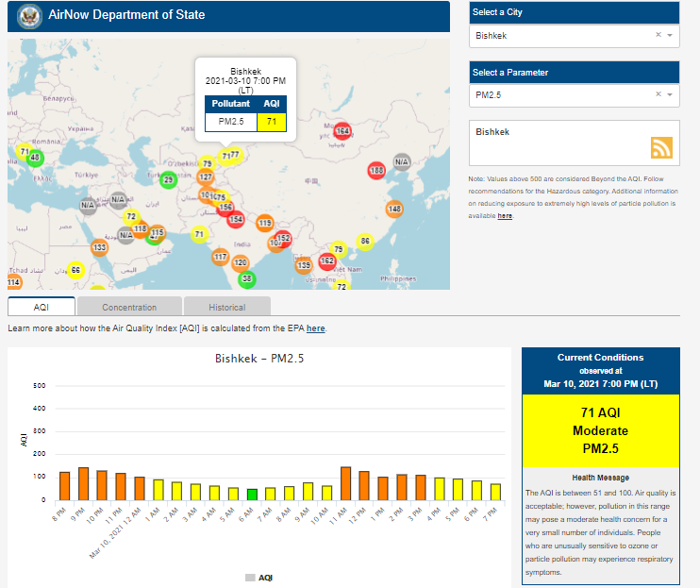Select the red 188 map marker
The width and height of the screenshot is (700, 588).
tap(376, 171)
